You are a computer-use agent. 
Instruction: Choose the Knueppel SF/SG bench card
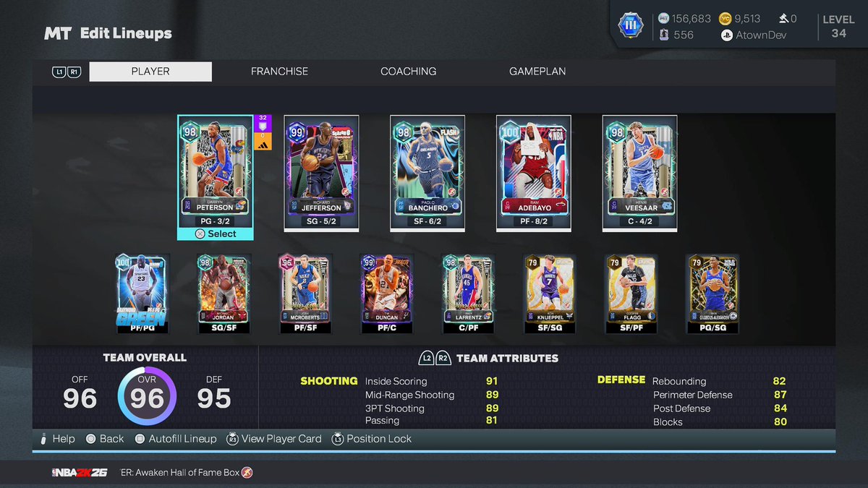[550, 294]
